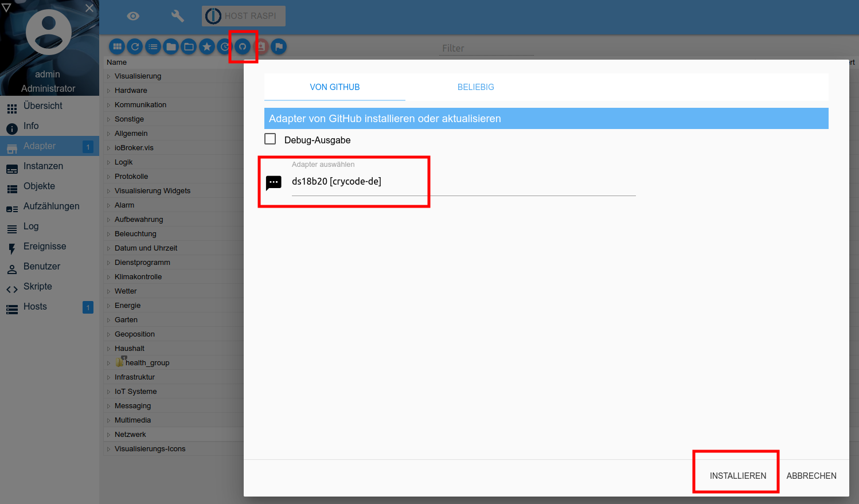The height and width of the screenshot is (504, 859).
Task: Open Log in sidebar
Action: (x=49, y=226)
